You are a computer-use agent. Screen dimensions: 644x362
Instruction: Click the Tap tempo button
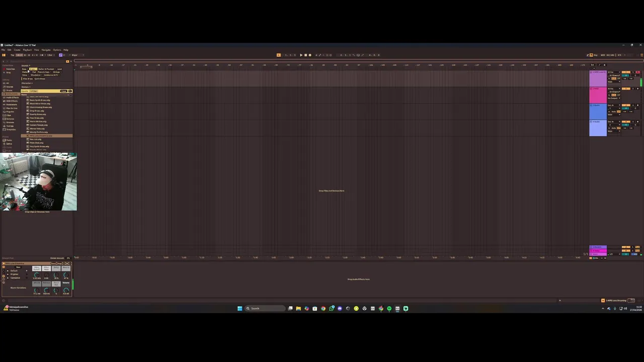tap(12, 55)
